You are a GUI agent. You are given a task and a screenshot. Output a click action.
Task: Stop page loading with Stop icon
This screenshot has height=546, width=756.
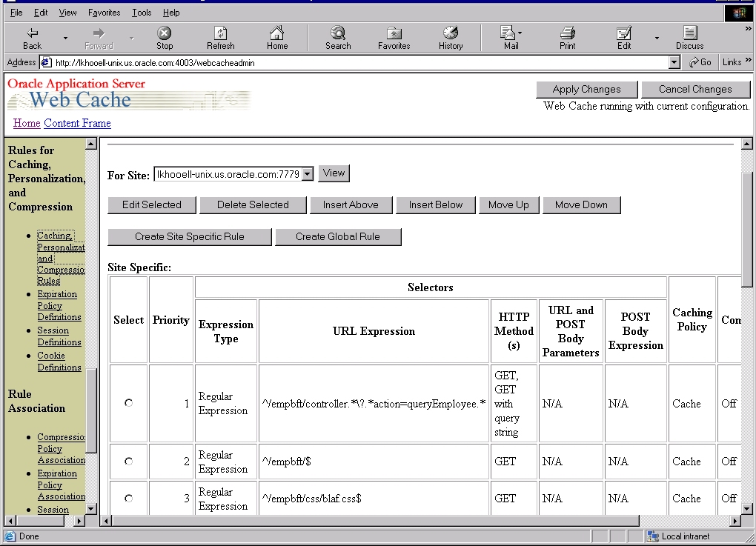165,33
